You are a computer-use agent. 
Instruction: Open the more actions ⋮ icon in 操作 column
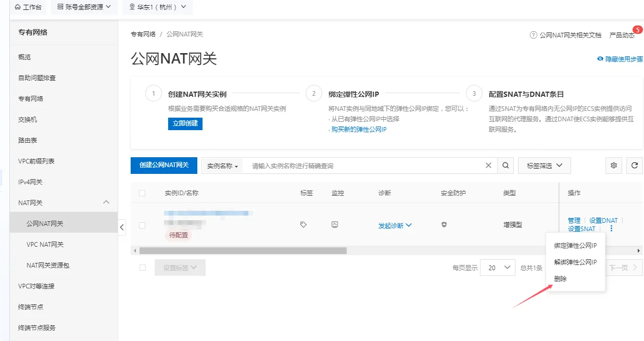tap(611, 228)
